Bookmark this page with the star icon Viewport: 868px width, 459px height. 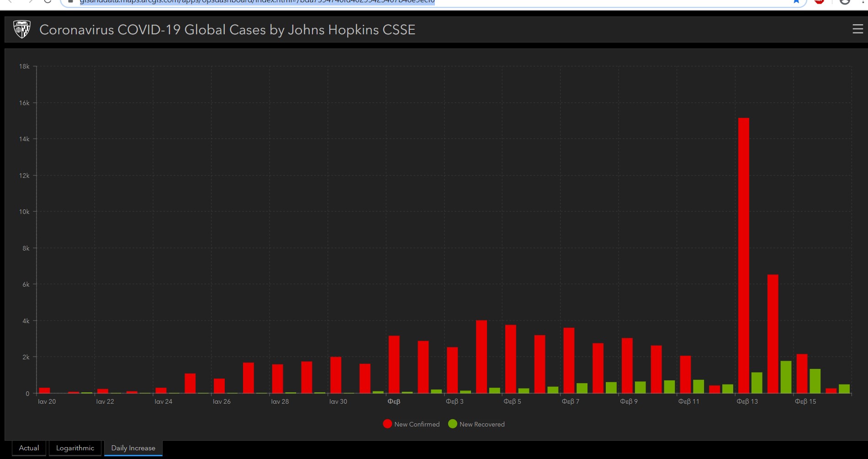pyautogui.click(x=796, y=1)
